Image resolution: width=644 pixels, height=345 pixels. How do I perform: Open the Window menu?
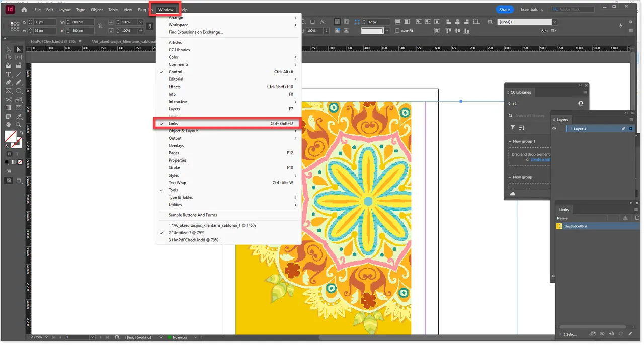tap(166, 9)
